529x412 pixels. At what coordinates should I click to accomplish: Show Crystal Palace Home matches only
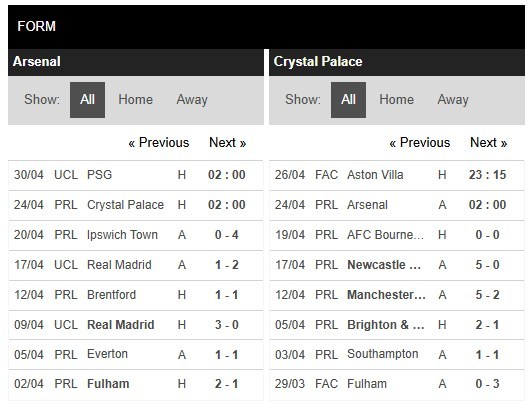click(396, 100)
